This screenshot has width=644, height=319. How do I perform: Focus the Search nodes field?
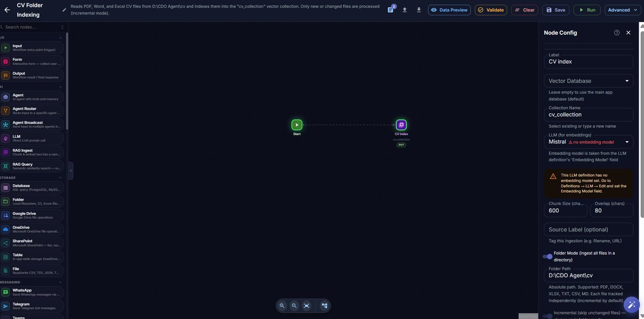[x=32, y=27]
